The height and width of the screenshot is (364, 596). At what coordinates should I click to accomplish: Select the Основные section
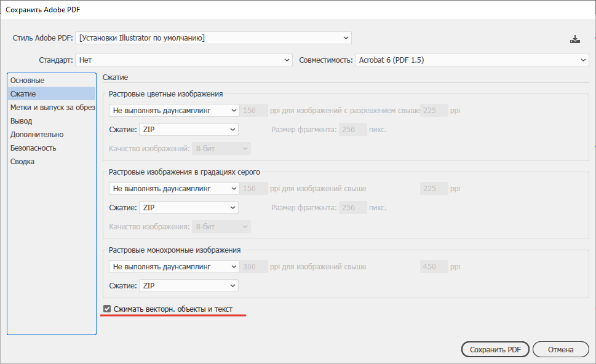(52, 80)
